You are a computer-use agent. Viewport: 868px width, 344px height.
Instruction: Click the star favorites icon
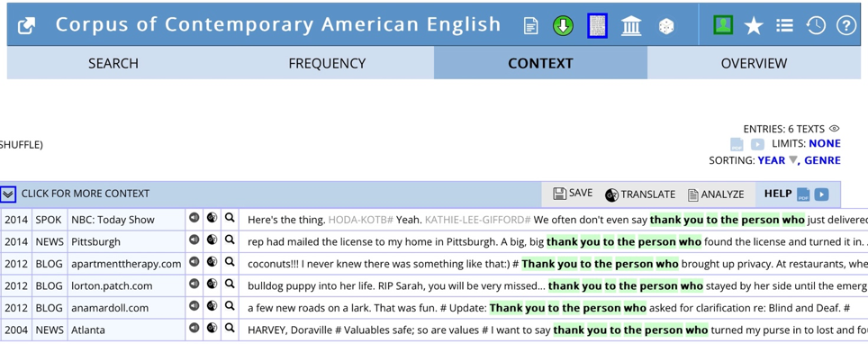tap(754, 25)
